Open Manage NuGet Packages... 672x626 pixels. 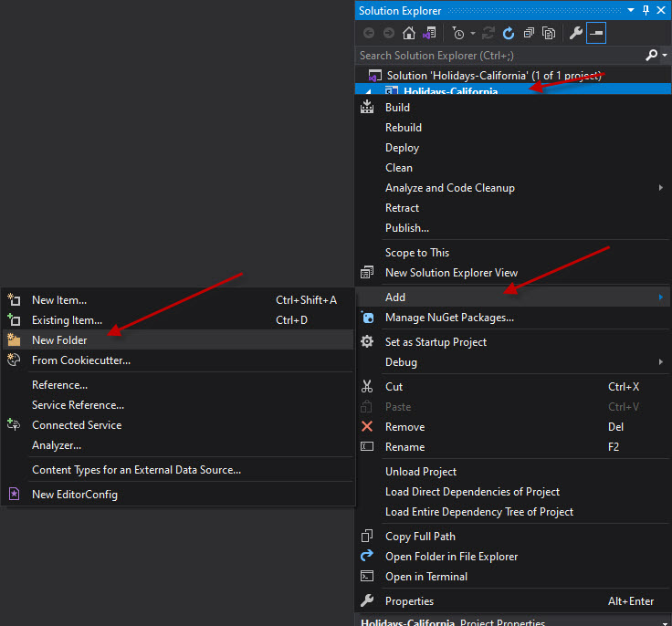click(x=513, y=318)
